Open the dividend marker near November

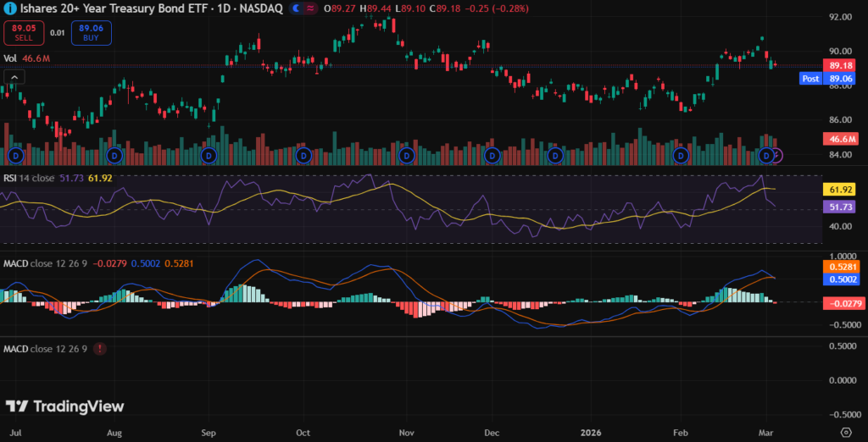pyautogui.click(x=407, y=156)
